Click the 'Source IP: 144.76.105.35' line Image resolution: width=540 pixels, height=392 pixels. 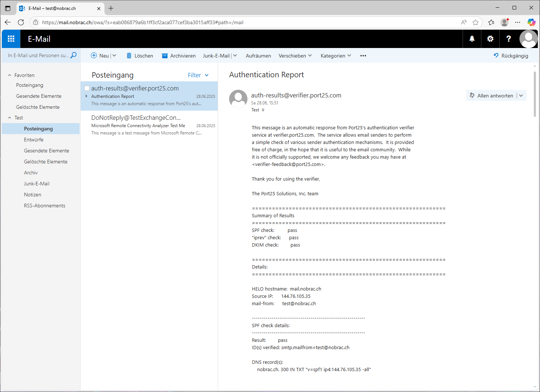click(281, 296)
